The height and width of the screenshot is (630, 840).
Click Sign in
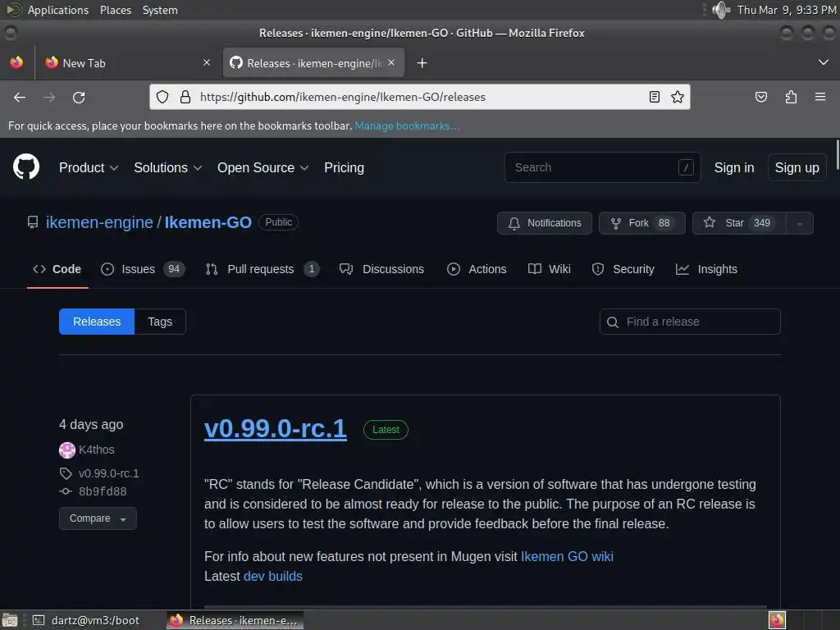pyautogui.click(x=734, y=167)
